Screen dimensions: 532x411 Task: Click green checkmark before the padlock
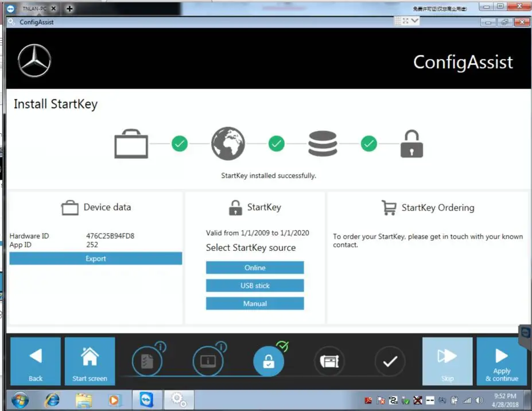click(369, 144)
